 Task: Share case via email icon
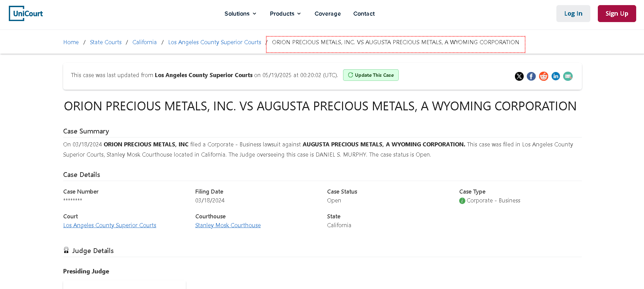(x=568, y=76)
